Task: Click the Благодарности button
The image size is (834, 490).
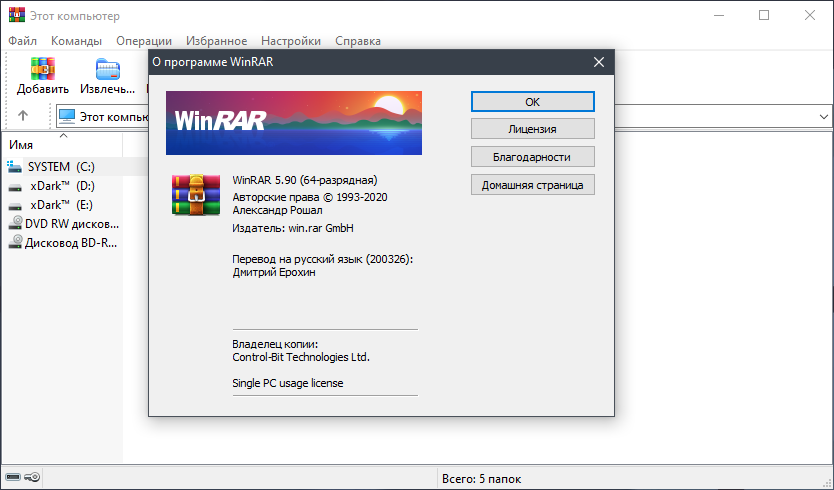Action: 532,157
